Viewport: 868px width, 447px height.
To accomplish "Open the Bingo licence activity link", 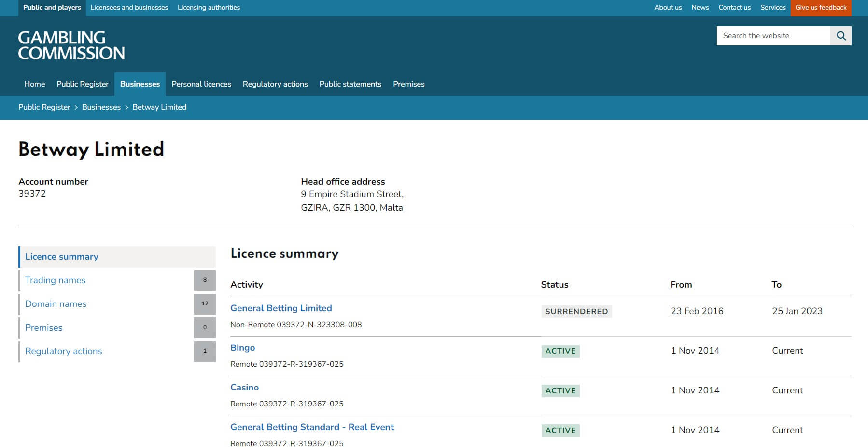I will 242,348.
